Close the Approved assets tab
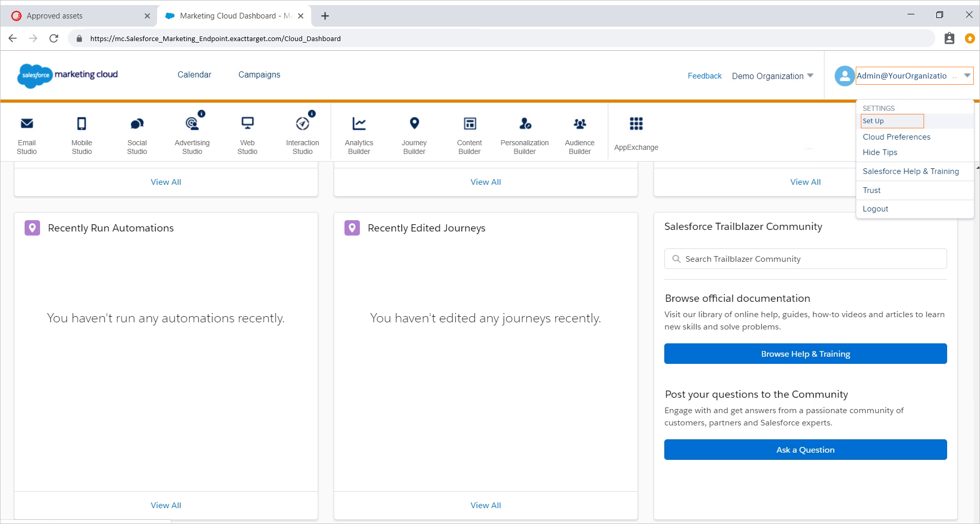The image size is (980, 524). 147,16
